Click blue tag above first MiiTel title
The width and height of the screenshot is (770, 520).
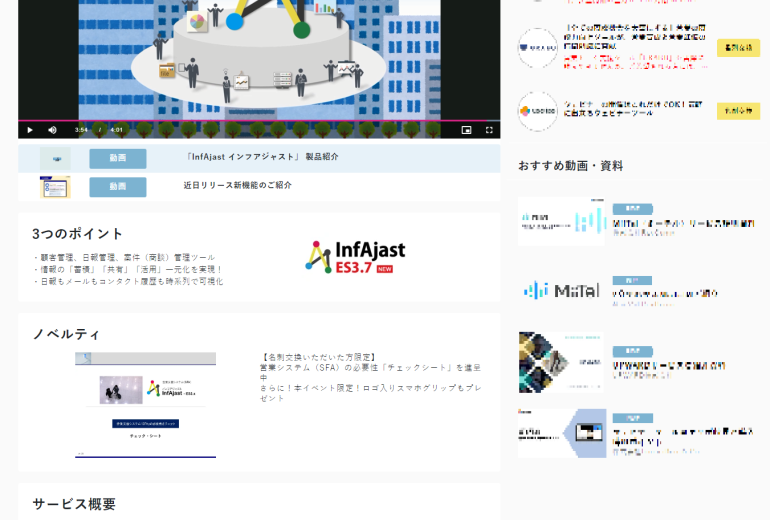click(x=632, y=209)
